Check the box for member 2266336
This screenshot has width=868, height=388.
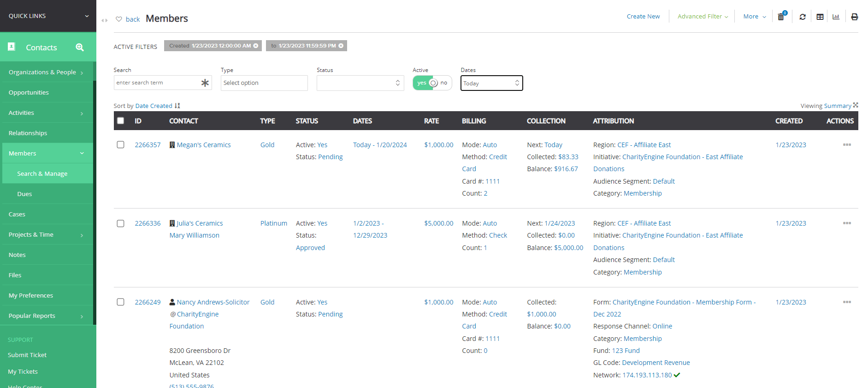[121, 224]
